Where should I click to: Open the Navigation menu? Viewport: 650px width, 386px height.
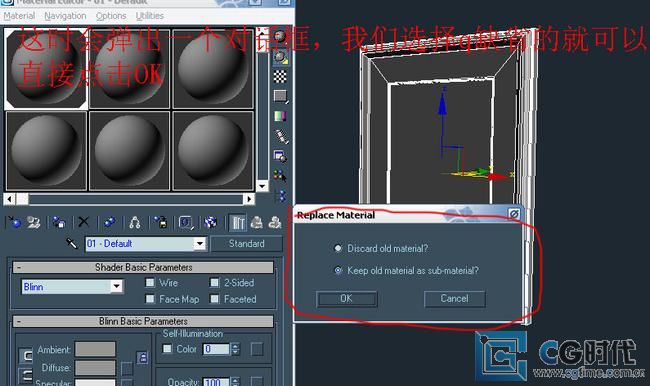65,16
